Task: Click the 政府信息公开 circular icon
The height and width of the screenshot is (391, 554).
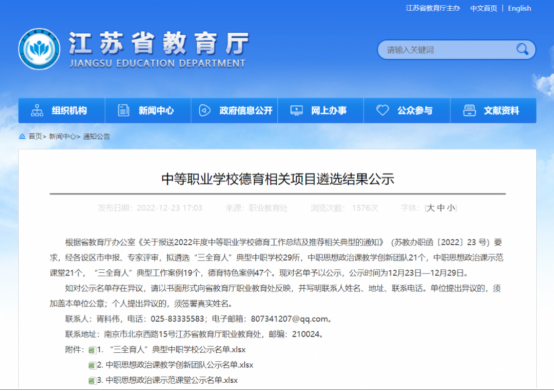Action: (205, 111)
